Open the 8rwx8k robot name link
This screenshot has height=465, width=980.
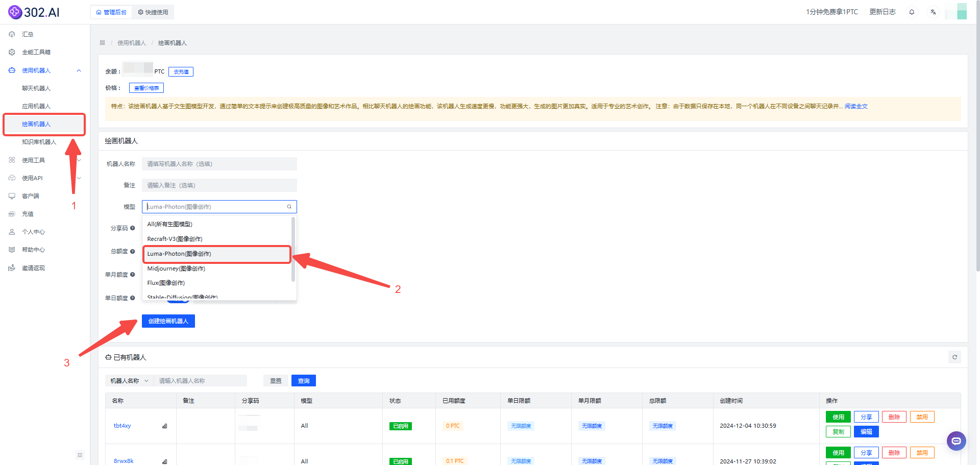click(124, 461)
